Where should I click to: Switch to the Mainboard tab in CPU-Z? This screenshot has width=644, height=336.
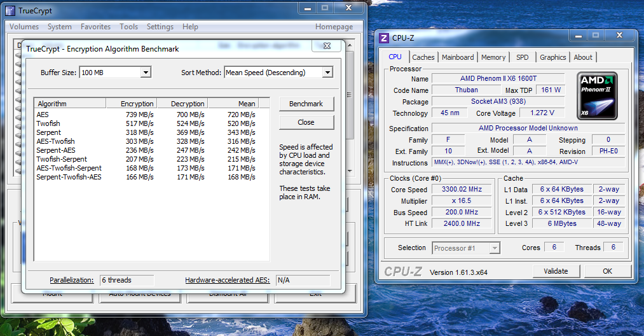click(x=458, y=57)
